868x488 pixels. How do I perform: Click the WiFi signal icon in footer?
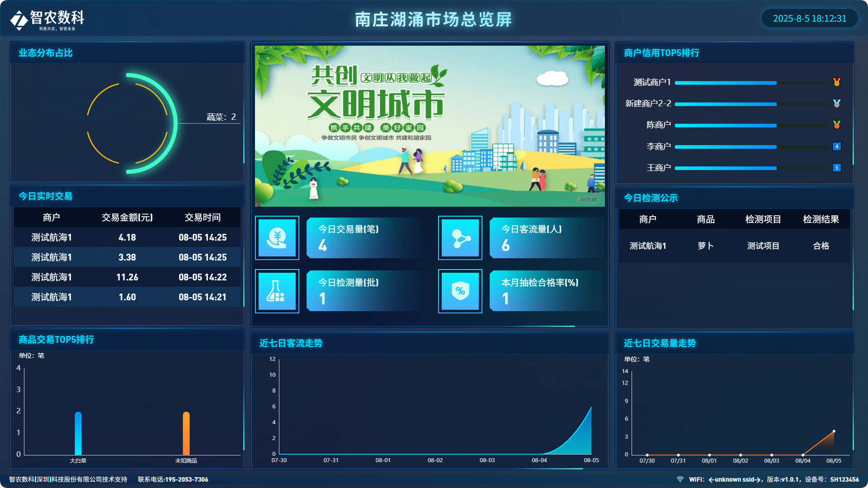680,479
